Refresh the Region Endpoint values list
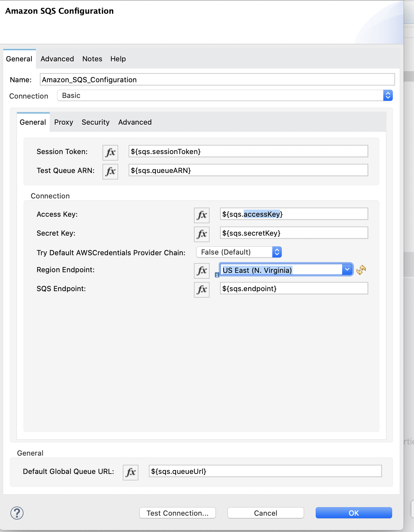This screenshot has width=414, height=532. click(x=361, y=270)
